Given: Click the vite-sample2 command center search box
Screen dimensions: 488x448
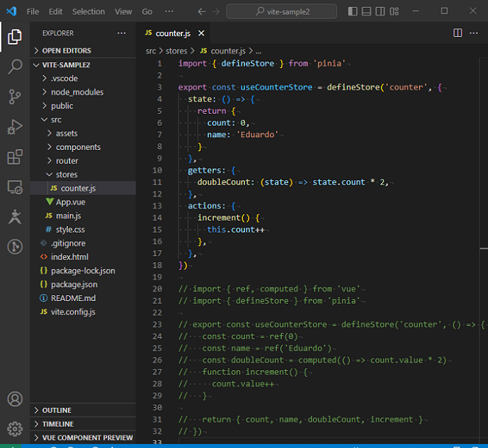Looking at the screenshot, I should [x=281, y=11].
